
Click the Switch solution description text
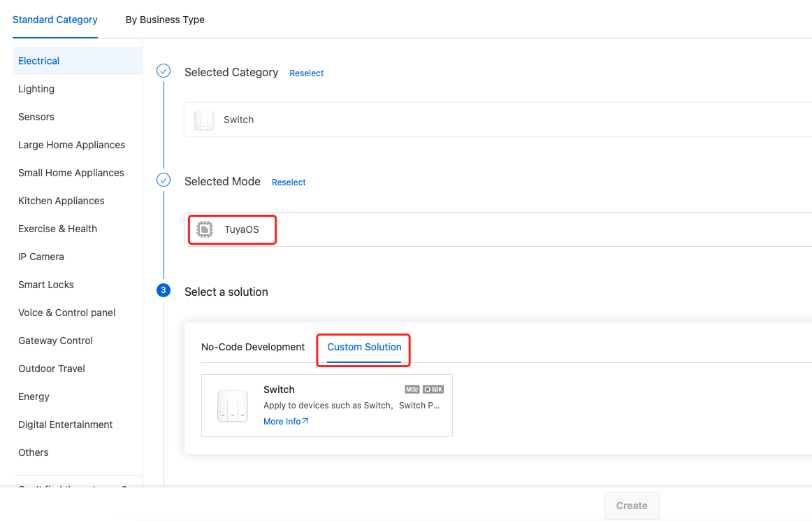tap(351, 406)
